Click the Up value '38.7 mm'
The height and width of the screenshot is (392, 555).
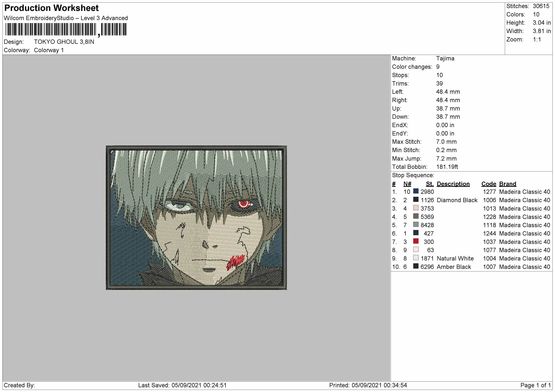[448, 108]
